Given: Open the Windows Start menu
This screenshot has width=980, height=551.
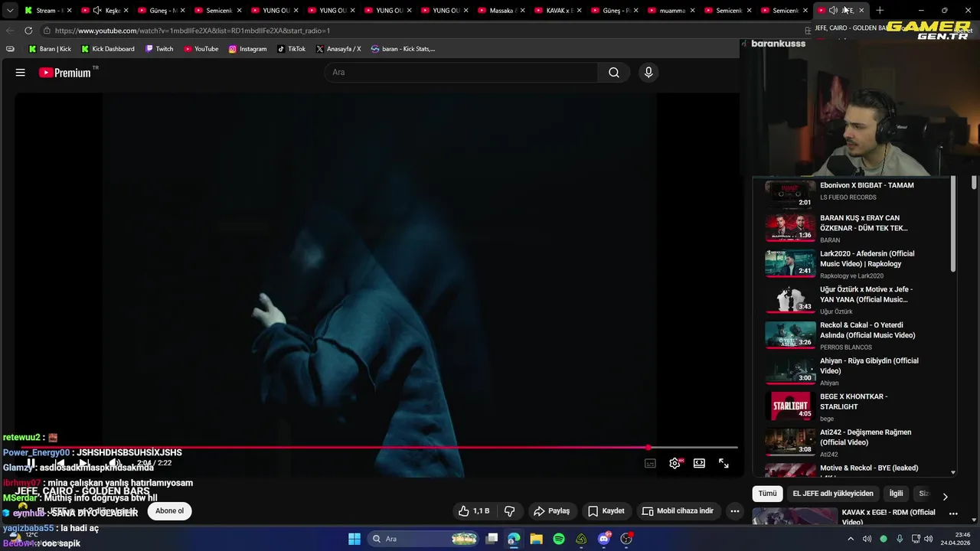Looking at the screenshot, I should pyautogui.click(x=354, y=539).
